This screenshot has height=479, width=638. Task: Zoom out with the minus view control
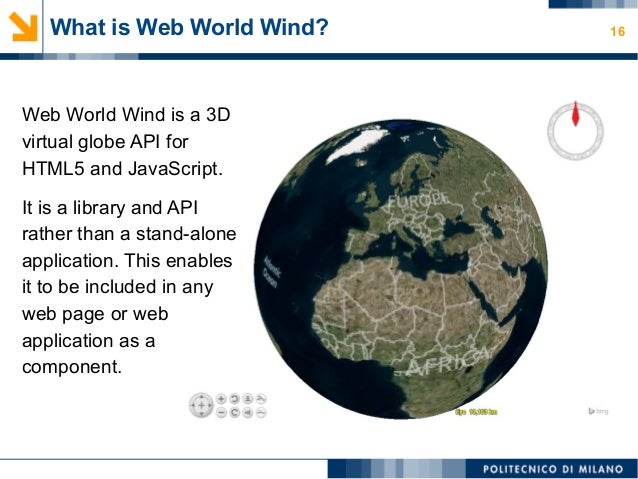point(221,412)
